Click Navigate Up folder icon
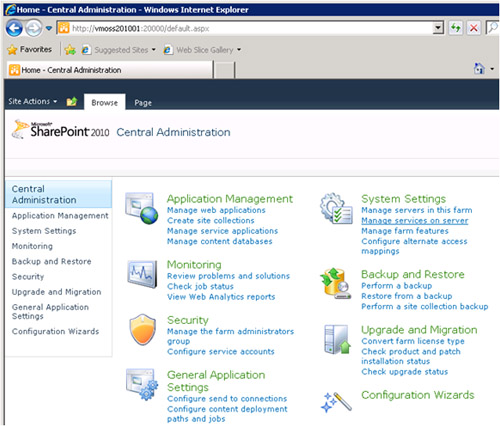The height and width of the screenshot is (426, 500). 72,101
